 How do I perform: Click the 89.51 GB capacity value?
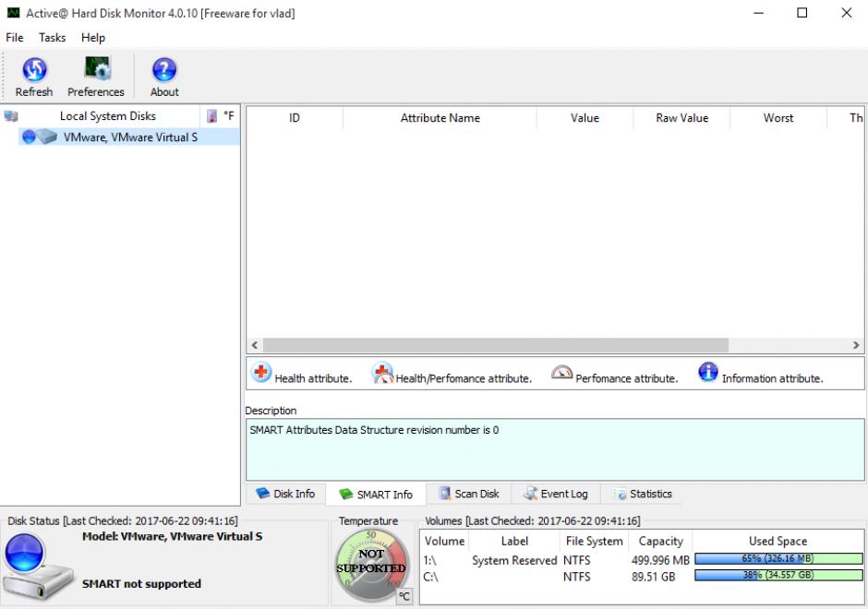(x=653, y=577)
